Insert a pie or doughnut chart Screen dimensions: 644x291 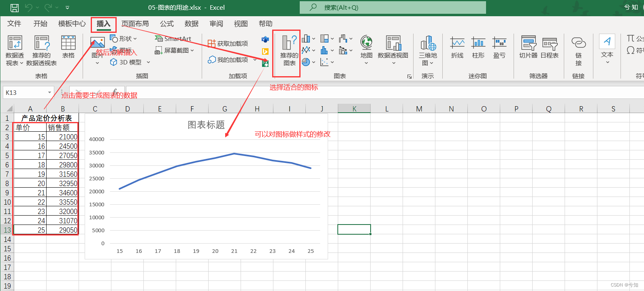coord(308,62)
